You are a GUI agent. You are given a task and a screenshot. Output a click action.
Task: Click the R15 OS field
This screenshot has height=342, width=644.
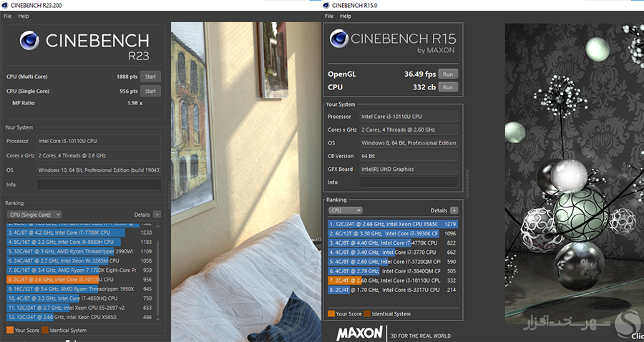409,143
